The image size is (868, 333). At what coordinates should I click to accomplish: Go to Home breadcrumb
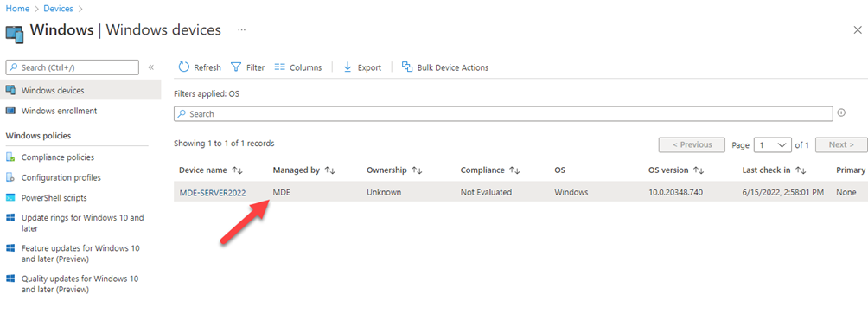(17, 9)
